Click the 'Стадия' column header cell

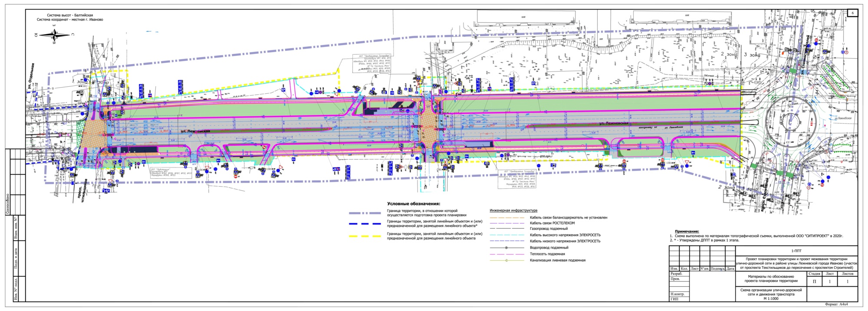814,274
